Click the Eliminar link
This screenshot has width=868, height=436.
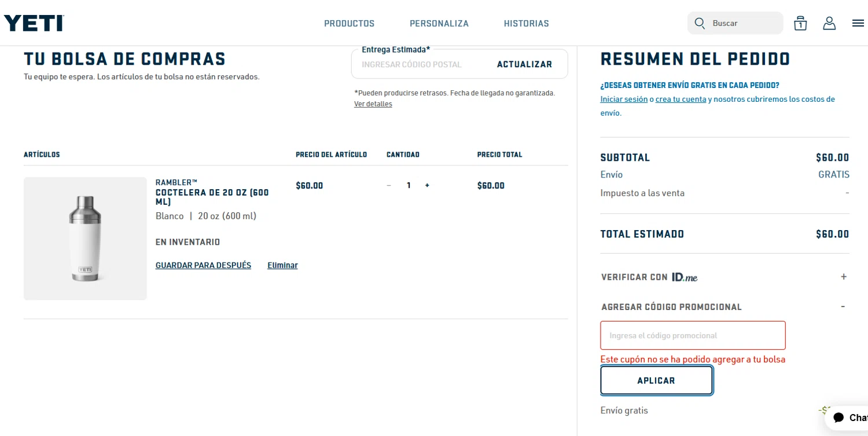click(282, 265)
